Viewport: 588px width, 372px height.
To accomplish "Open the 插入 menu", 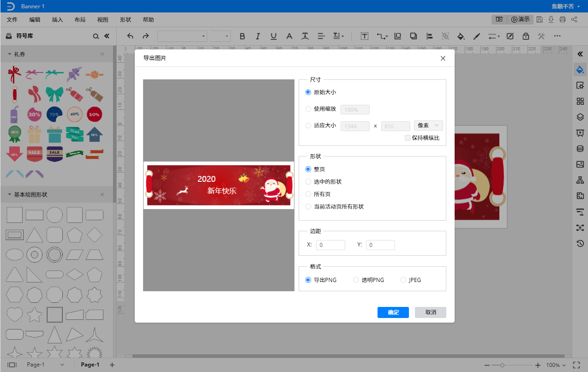I will 58,20.
